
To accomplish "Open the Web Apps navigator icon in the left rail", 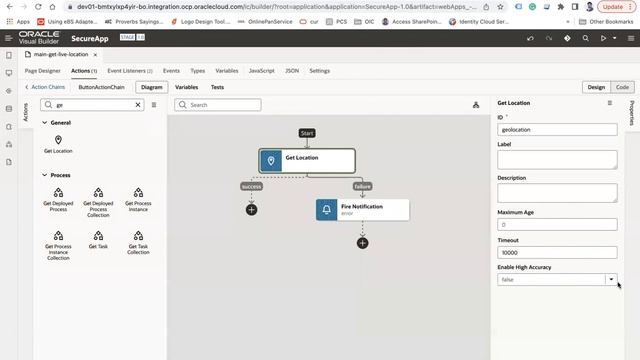I will (9, 73).
